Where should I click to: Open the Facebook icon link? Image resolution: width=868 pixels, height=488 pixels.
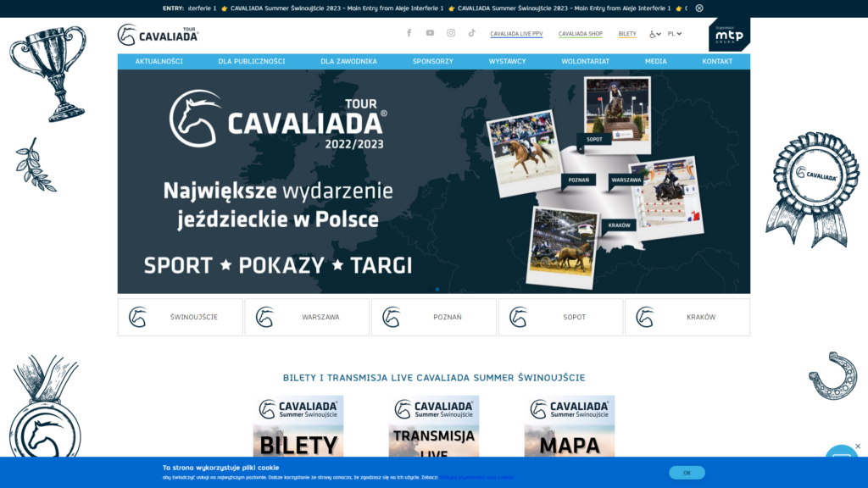tap(409, 33)
